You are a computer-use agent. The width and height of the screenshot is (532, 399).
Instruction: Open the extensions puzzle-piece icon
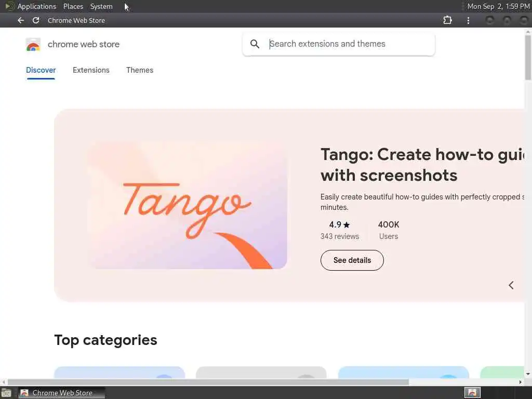447,20
